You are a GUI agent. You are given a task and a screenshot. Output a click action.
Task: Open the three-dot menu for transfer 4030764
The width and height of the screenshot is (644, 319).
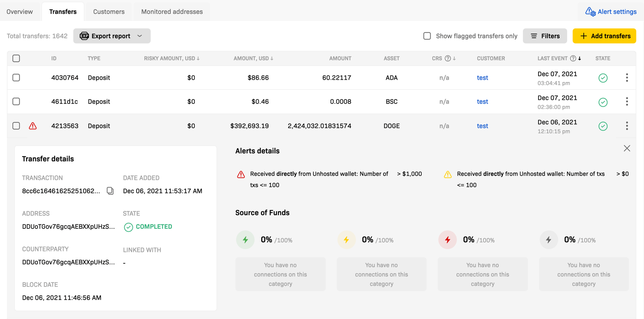click(x=627, y=78)
